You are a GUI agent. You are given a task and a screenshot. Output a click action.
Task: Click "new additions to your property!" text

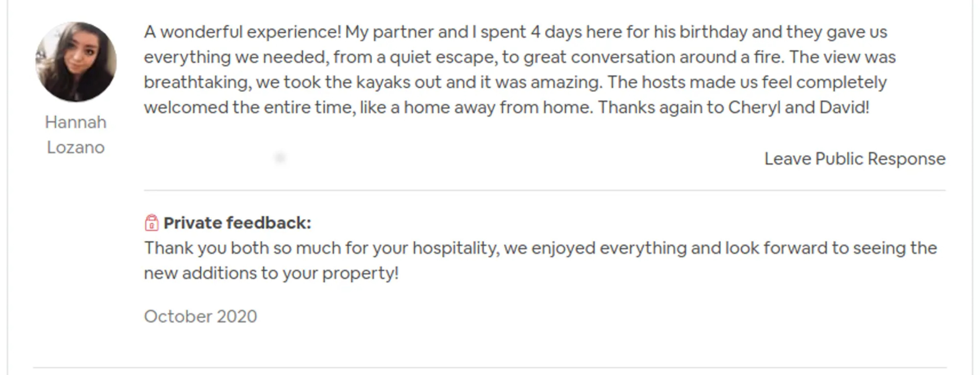pos(271,273)
